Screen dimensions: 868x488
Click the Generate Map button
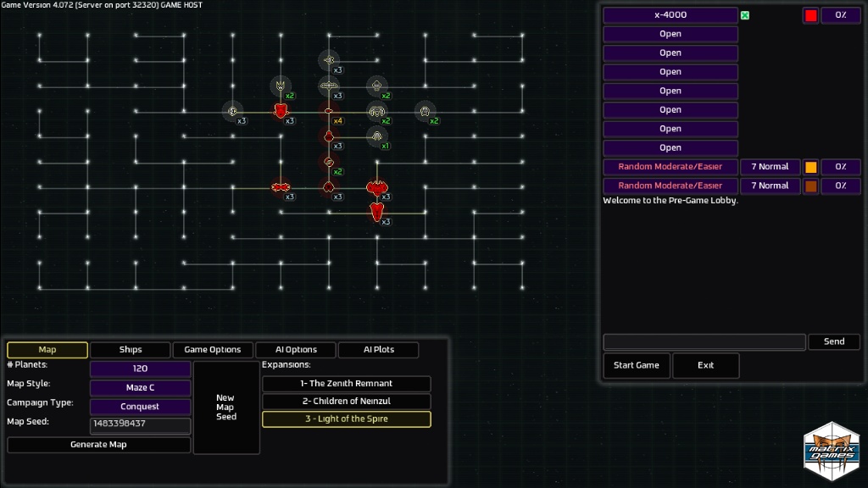(x=98, y=445)
